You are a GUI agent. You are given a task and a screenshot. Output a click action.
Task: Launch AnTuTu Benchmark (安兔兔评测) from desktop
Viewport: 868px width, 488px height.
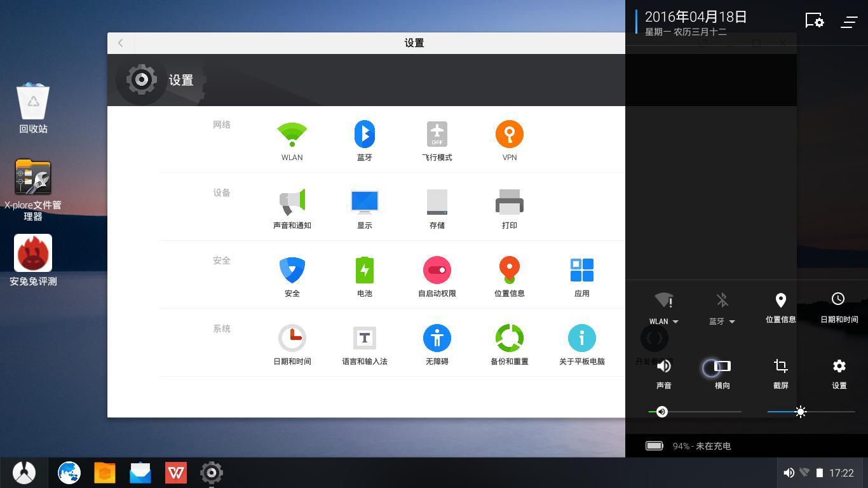[33, 261]
